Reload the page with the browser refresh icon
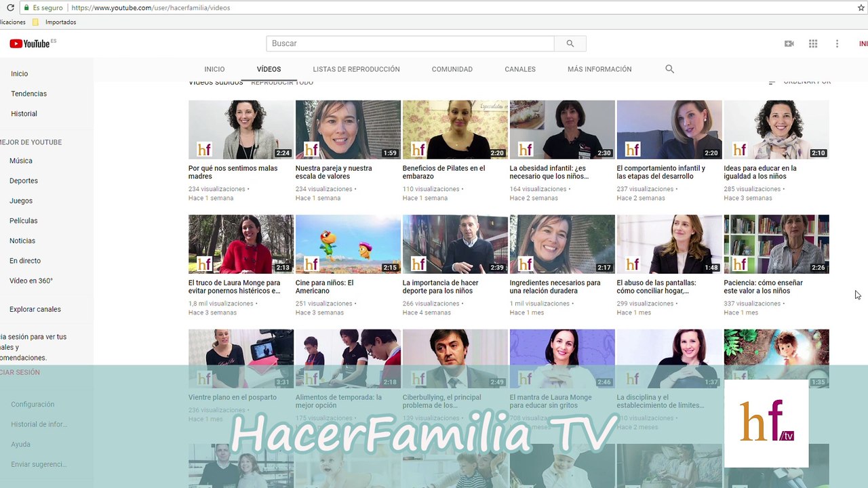This screenshot has height=488, width=868. 10,7
